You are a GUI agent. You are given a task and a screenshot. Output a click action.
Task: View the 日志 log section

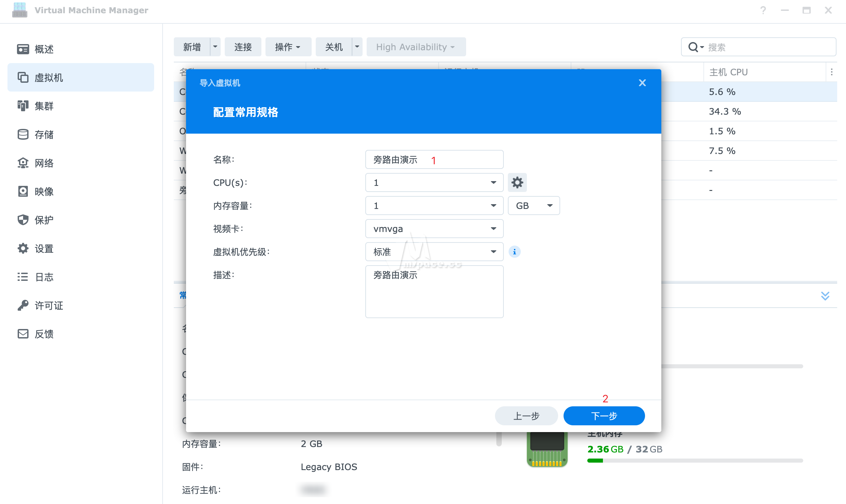43,277
